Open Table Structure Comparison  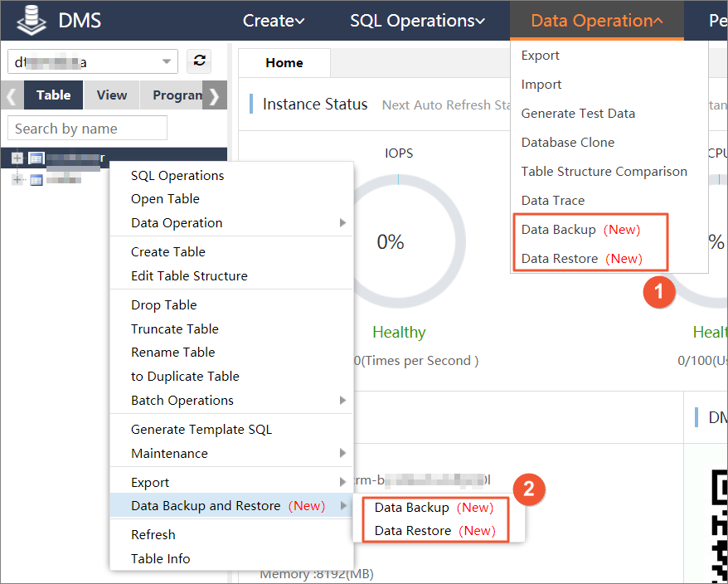tap(604, 172)
